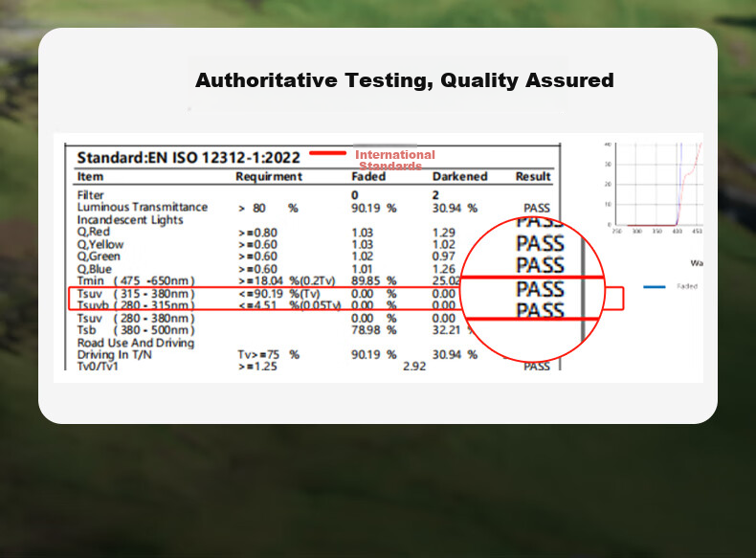The width and height of the screenshot is (756, 558).
Task: Click the "Tsuv (280-380nm)" row label
Action: [x=136, y=319]
